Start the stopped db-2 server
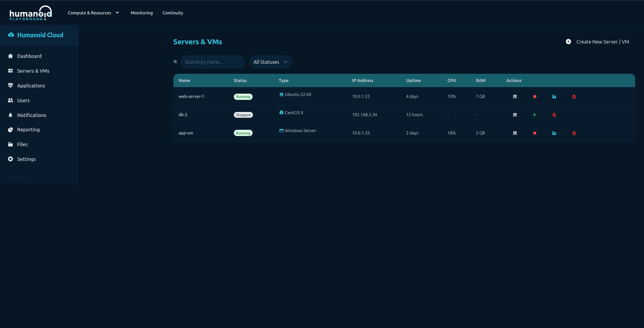Viewport: 644px width, 328px height. (x=535, y=115)
